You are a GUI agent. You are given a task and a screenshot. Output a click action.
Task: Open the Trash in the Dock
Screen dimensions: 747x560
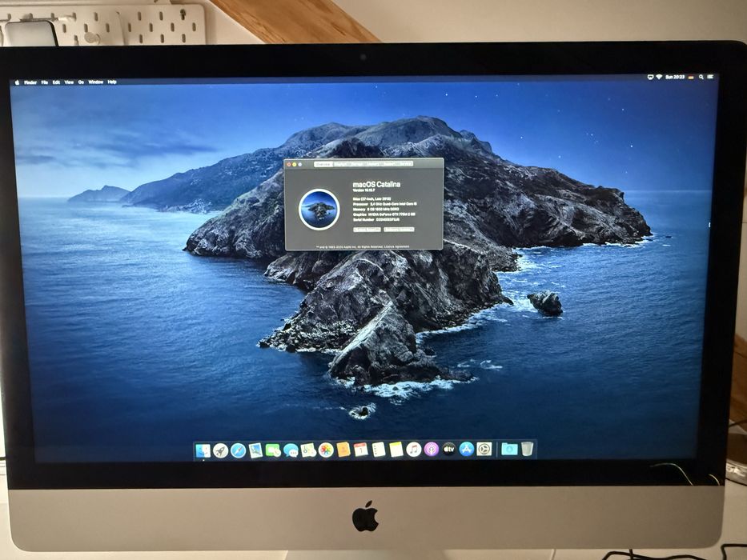(x=527, y=449)
